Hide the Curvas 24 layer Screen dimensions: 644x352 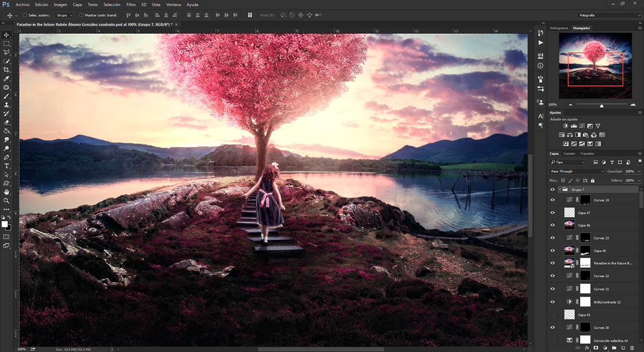click(x=552, y=200)
